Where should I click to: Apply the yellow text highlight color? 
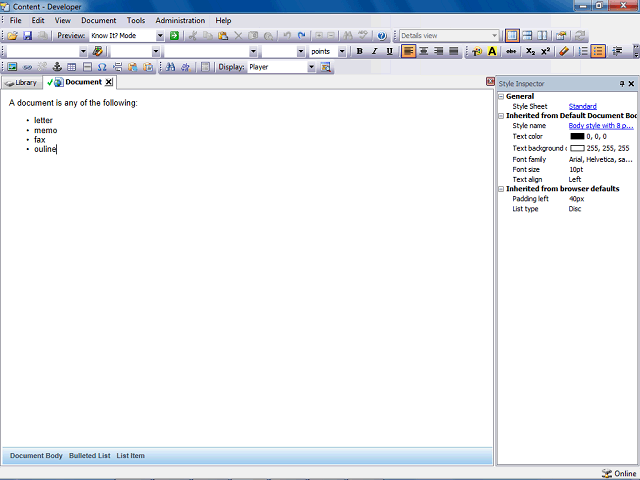point(492,51)
